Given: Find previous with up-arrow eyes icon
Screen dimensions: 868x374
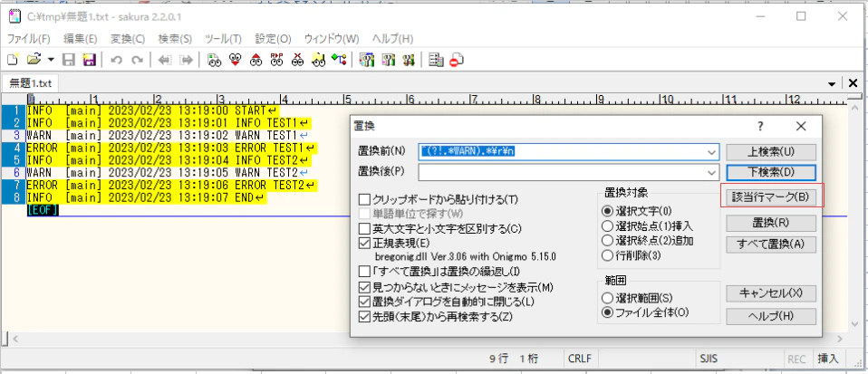Looking at the screenshot, I should click(256, 59).
